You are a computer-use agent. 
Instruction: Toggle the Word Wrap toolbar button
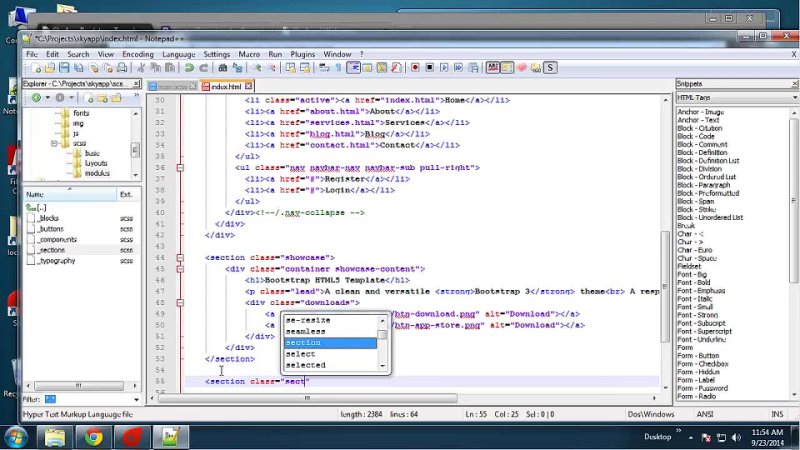[x=324, y=68]
